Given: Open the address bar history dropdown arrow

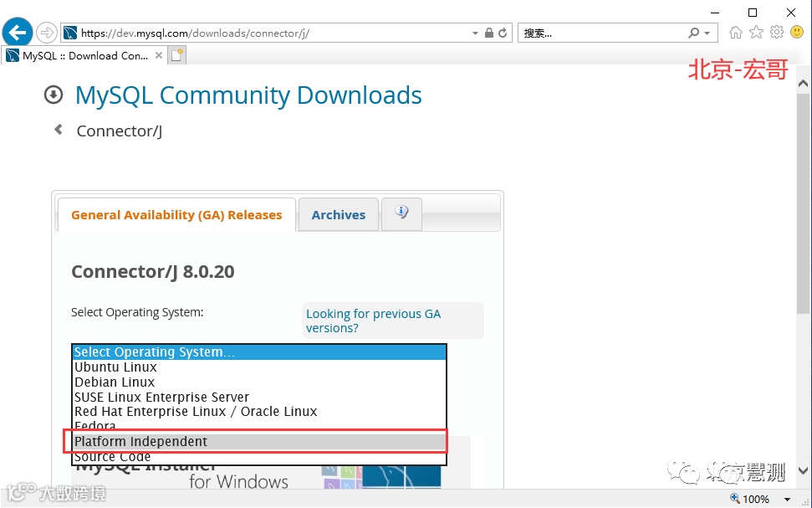Looking at the screenshot, I should click(x=475, y=33).
